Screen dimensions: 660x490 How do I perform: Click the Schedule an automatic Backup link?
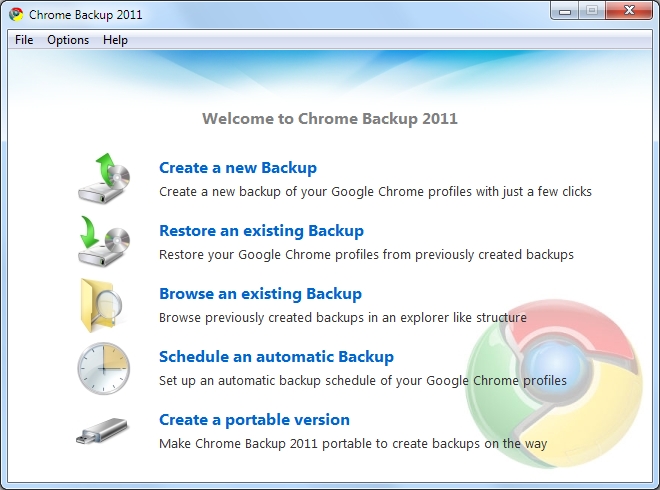tap(277, 357)
